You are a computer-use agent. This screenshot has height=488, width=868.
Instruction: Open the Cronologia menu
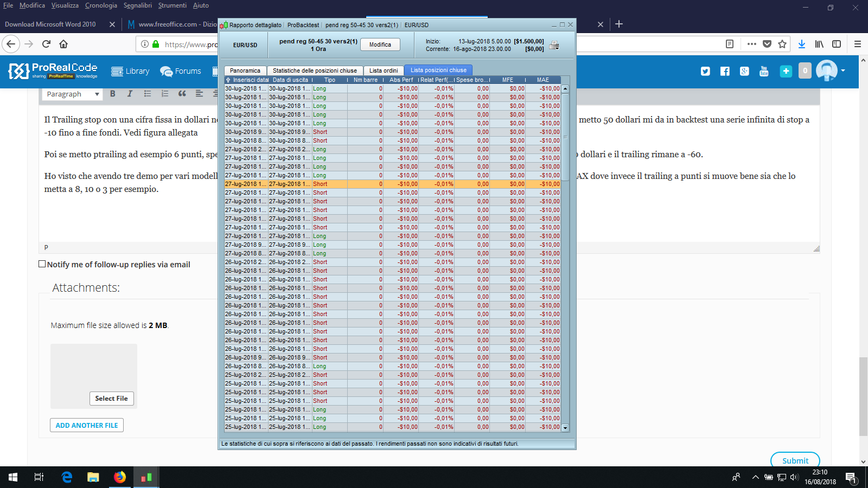(x=101, y=5)
